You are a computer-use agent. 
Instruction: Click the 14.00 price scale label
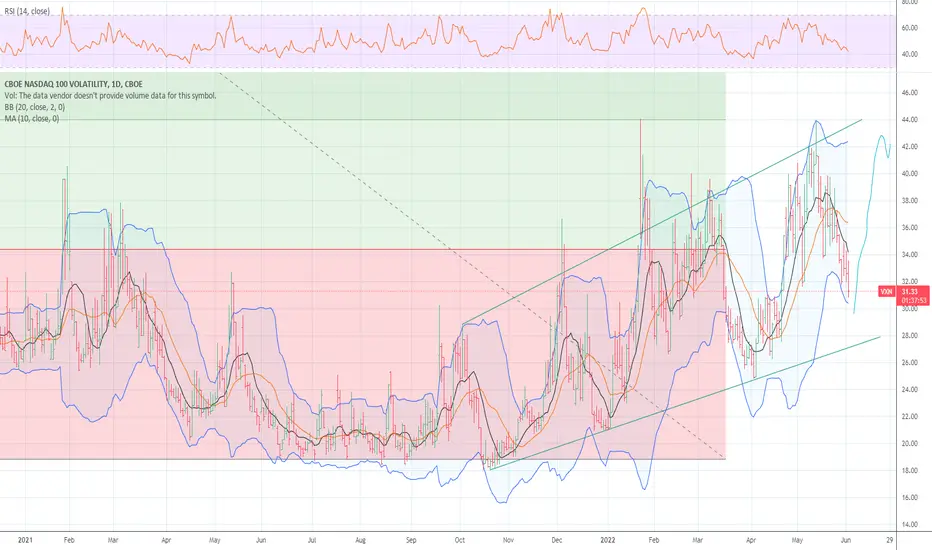coord(909,524)
